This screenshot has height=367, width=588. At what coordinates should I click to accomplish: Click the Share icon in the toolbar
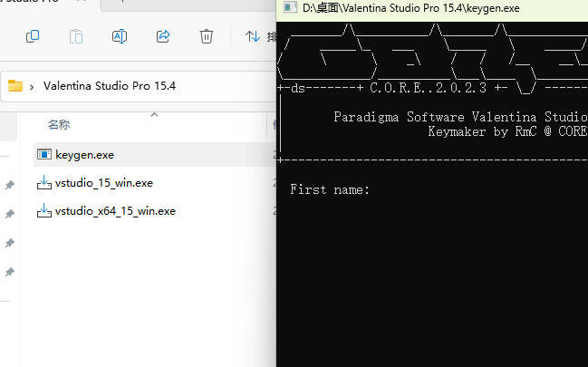[163, 36]
